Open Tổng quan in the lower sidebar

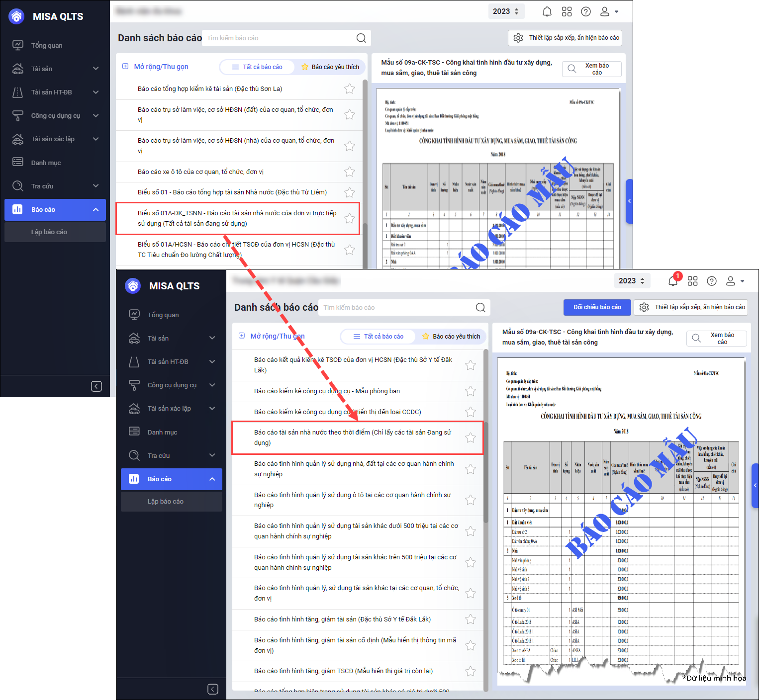tap(163, 315)
